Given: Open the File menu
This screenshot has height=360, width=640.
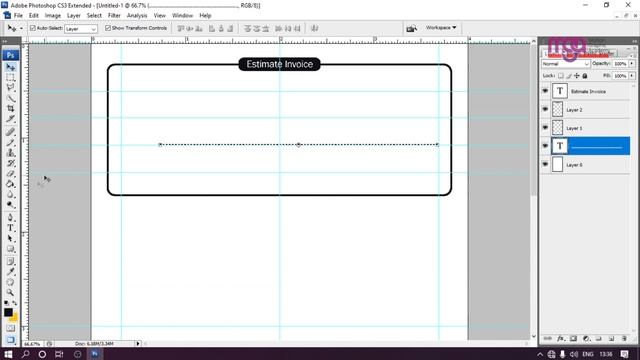Looking at the screenshot, I should tap(18, 16).
